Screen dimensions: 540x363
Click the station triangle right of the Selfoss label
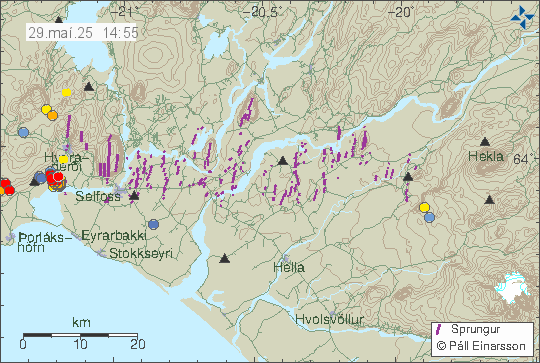134,196
